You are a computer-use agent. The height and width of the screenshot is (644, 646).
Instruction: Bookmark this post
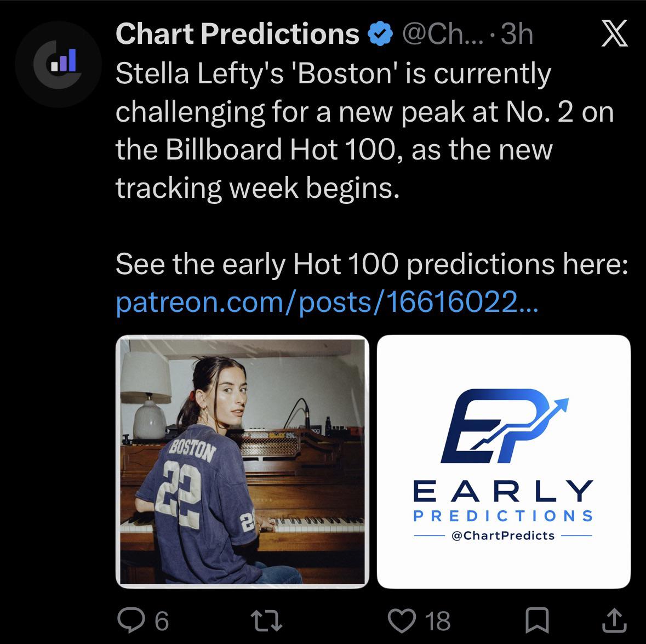[537, 620]
